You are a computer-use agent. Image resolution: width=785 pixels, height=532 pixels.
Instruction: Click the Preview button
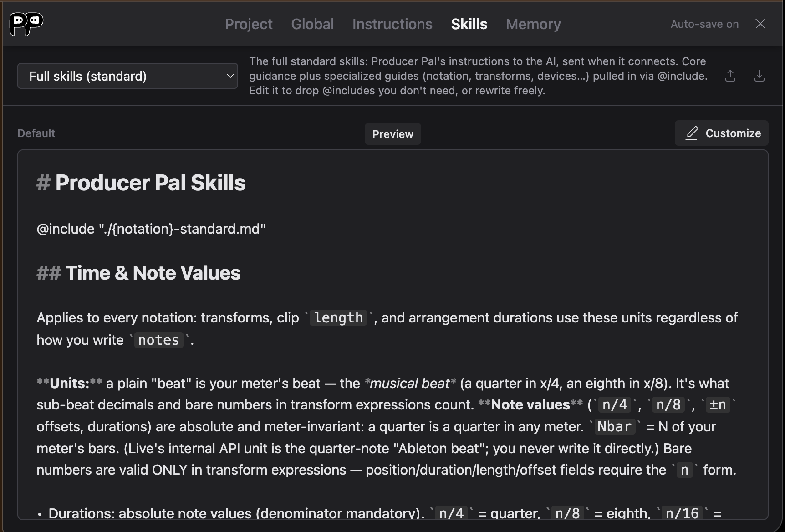tap(392, 134)
